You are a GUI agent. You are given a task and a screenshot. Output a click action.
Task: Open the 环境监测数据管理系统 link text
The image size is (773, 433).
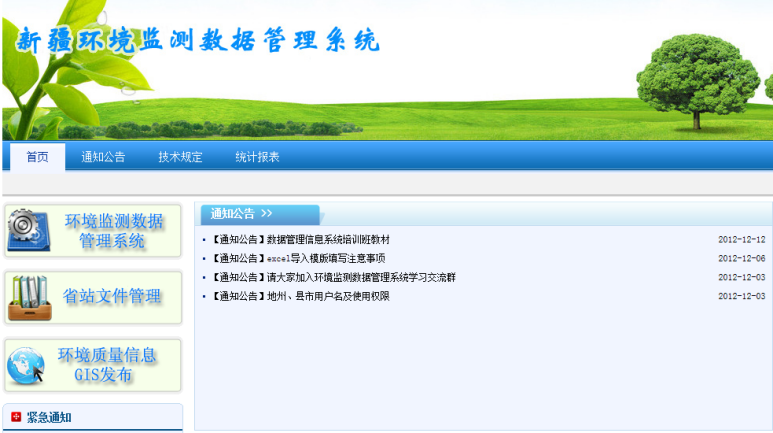[113, 231]
